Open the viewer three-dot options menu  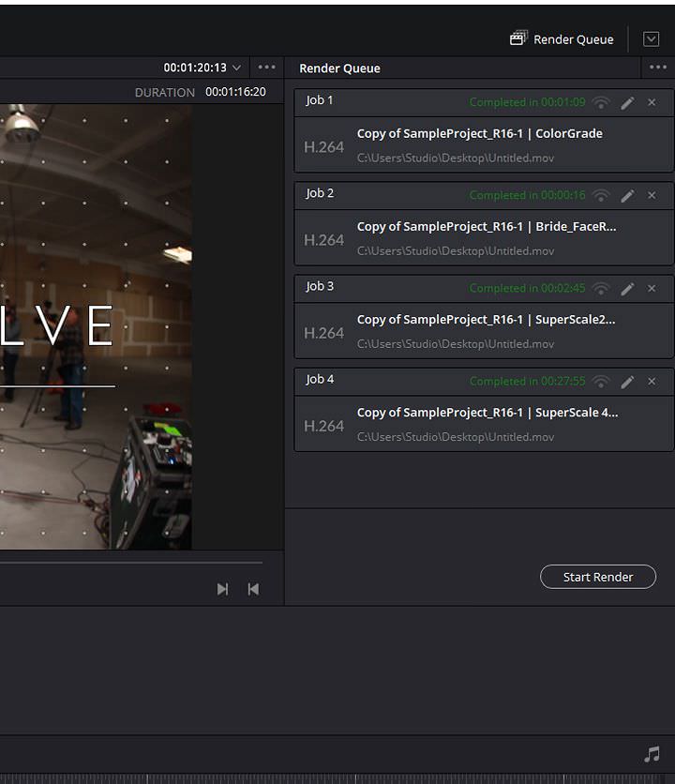click(x=267, y=68)
